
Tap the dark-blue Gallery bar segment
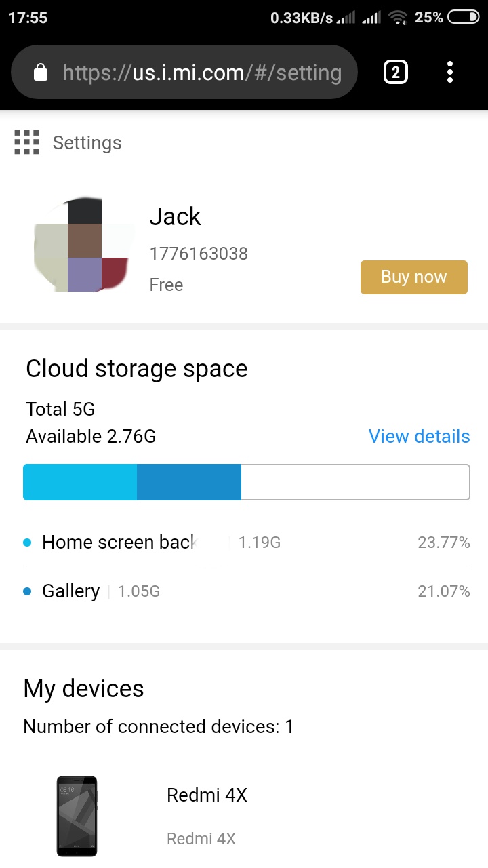pyautogui.click(x=189, y=482)
